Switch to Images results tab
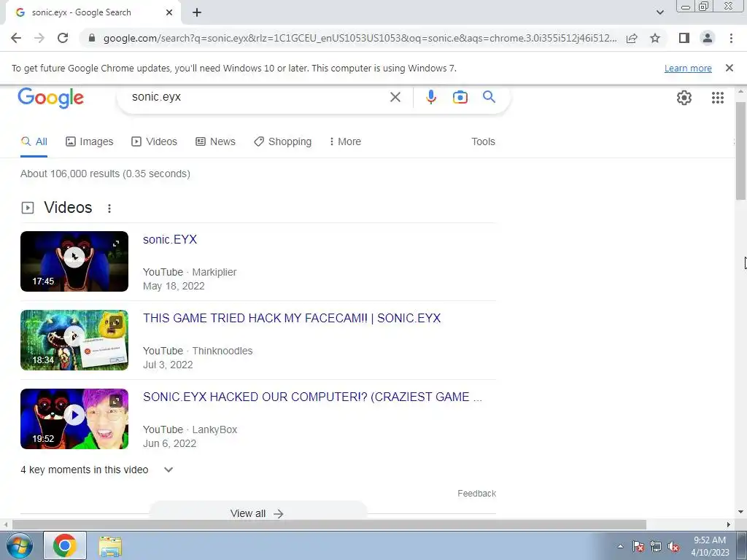This screenshot has height=560, width=747. tap(90, 141)
